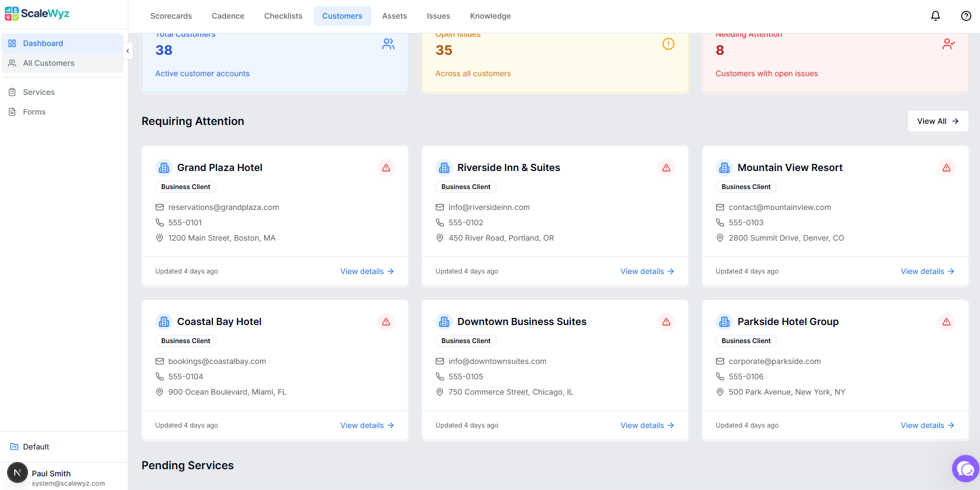Screen dimensions: 980x490
Task: Click the Parkside Hotel Group title
Action: click(788, 322)
